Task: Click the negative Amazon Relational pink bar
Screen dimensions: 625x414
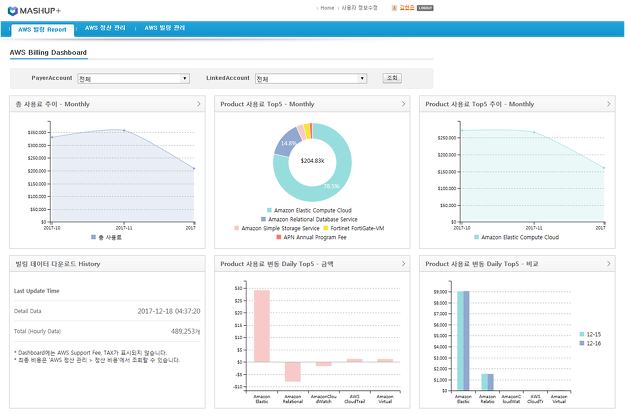Action: click(293, 372)
